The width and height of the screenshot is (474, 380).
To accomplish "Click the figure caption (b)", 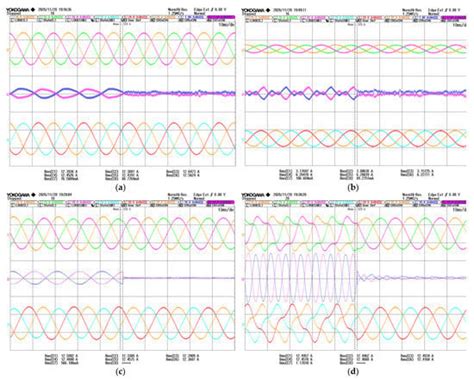I will point(353,187).
